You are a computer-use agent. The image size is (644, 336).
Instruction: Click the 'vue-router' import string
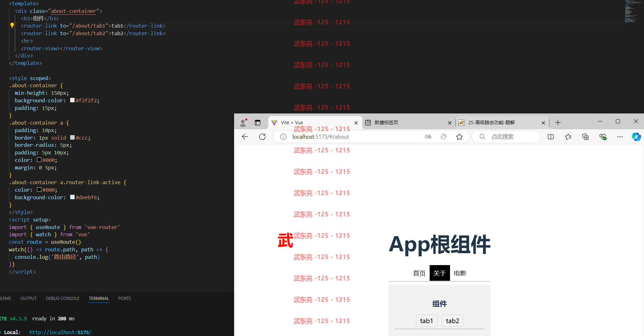pos(102,227)
